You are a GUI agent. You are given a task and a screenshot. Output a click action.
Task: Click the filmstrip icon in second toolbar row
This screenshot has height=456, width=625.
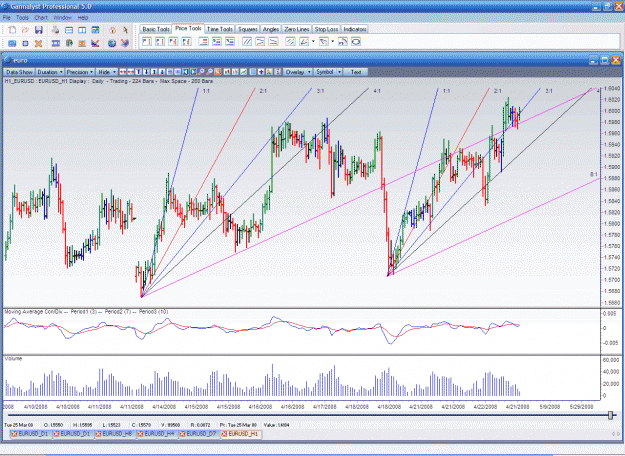[56, 43]
